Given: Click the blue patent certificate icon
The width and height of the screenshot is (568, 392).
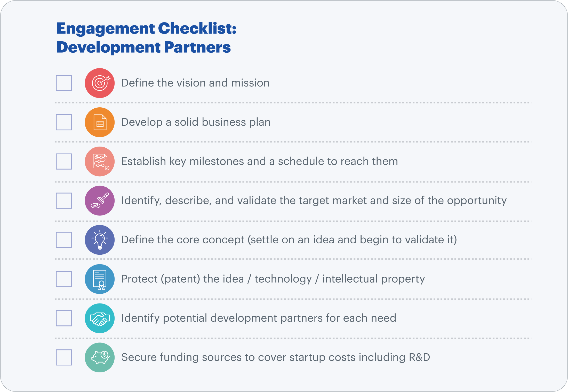Looking at the screenshot, I should tap(100, 279).
